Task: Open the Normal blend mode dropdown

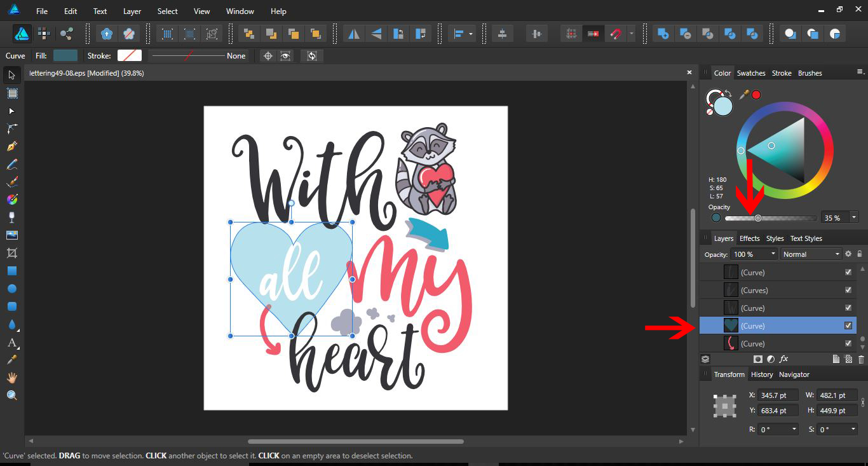Action: coord(811,254)
